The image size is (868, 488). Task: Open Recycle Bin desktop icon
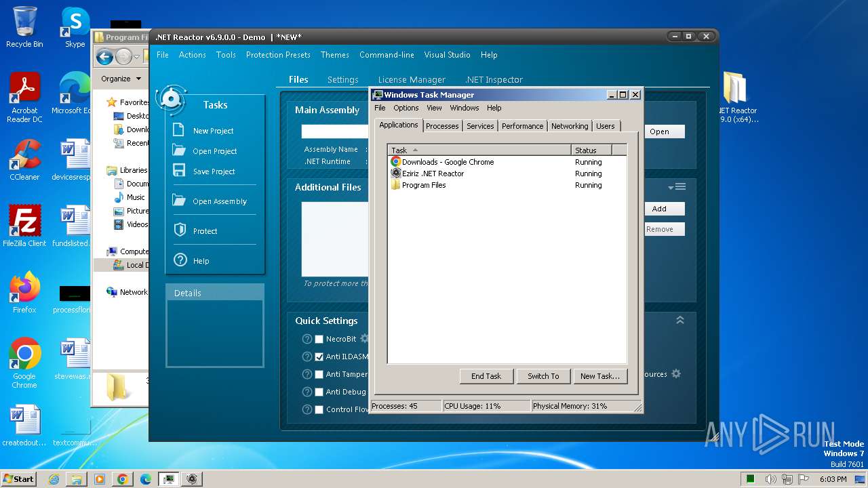tap(24, 27)
